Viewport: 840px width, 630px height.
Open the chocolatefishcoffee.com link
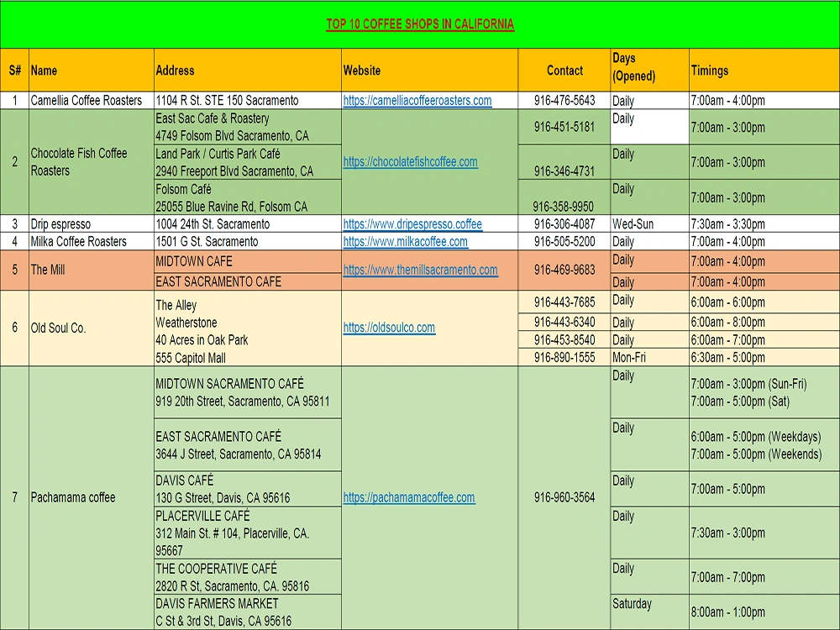click(x=411, y=162)
